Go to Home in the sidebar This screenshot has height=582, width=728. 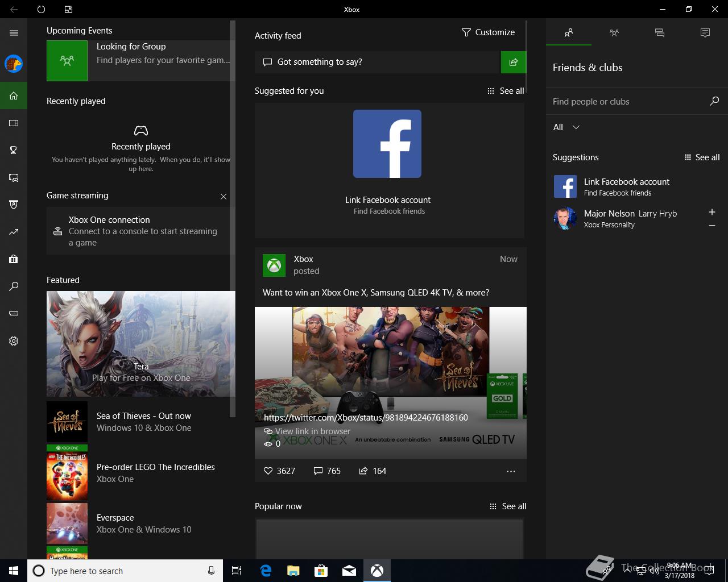coord(14,95)
